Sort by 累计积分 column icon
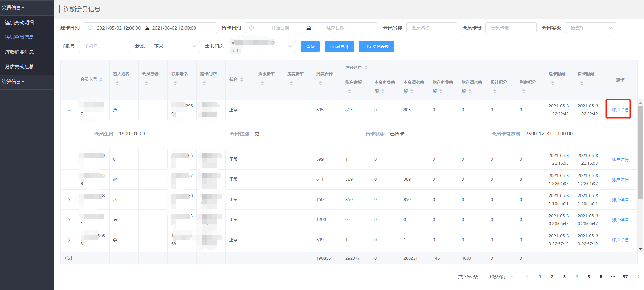The image size is (644, 290). [x=495, y=91]
